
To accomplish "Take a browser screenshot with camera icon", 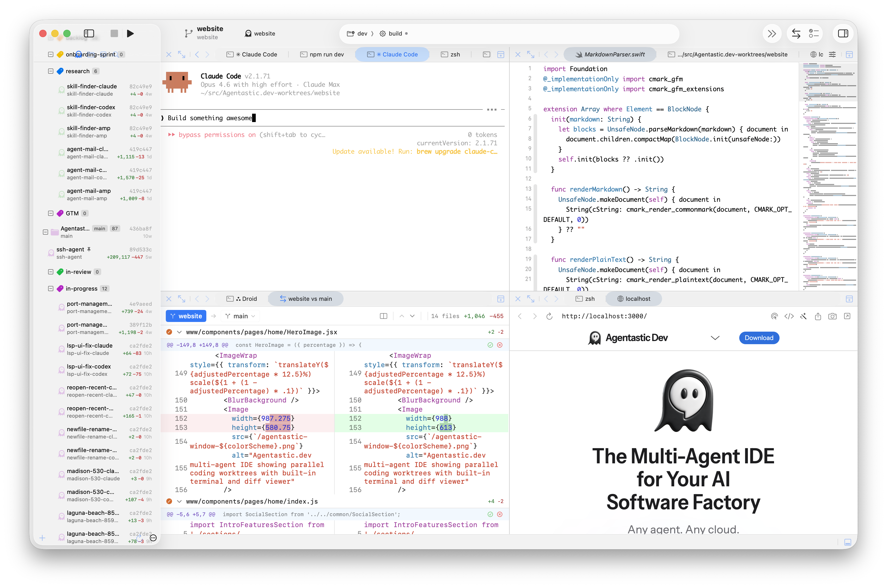I will tap(832, 316).
